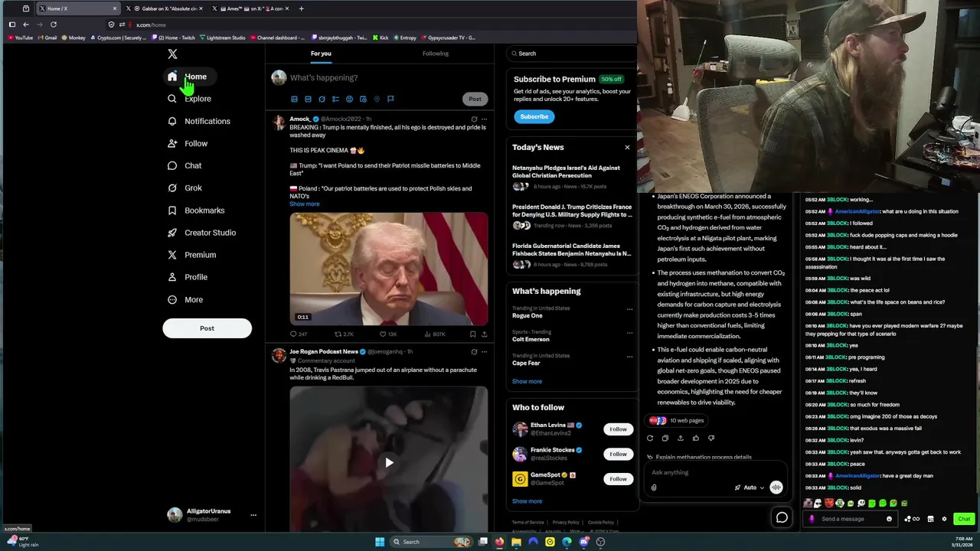Copy the Grok response

pyautogui.click(x=665, y=438)
